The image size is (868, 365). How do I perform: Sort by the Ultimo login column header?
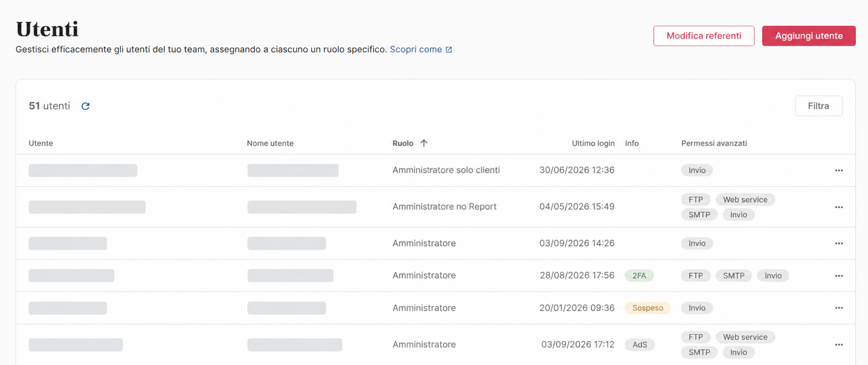click(x=593, y=143)
